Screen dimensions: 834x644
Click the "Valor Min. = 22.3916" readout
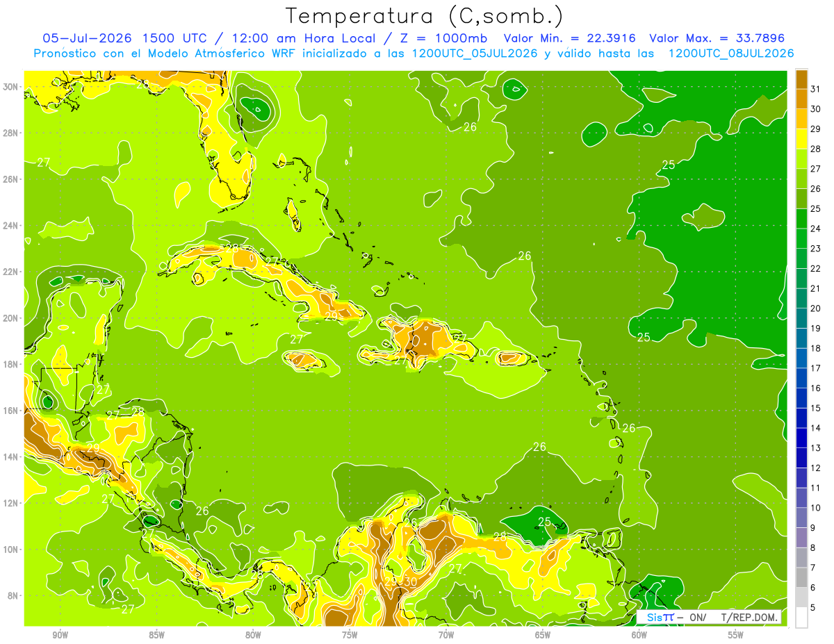coord(570,38)
